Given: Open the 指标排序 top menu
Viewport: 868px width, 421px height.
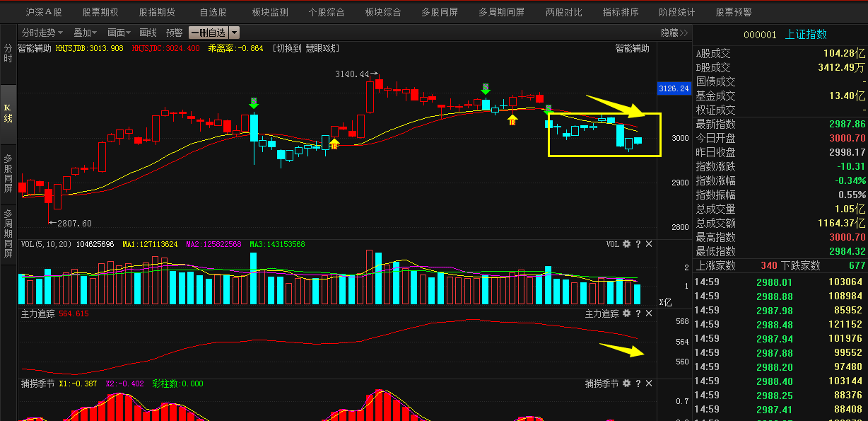Looking at the screenshot, I should pyautogui.click(x=621, y=12).
